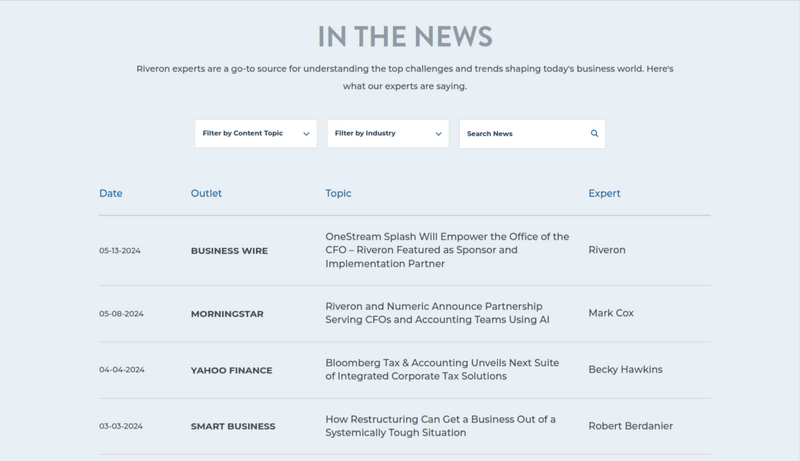800x461 pixels.
Task: Click the search magnifier icon
Action: pos(594,134)
